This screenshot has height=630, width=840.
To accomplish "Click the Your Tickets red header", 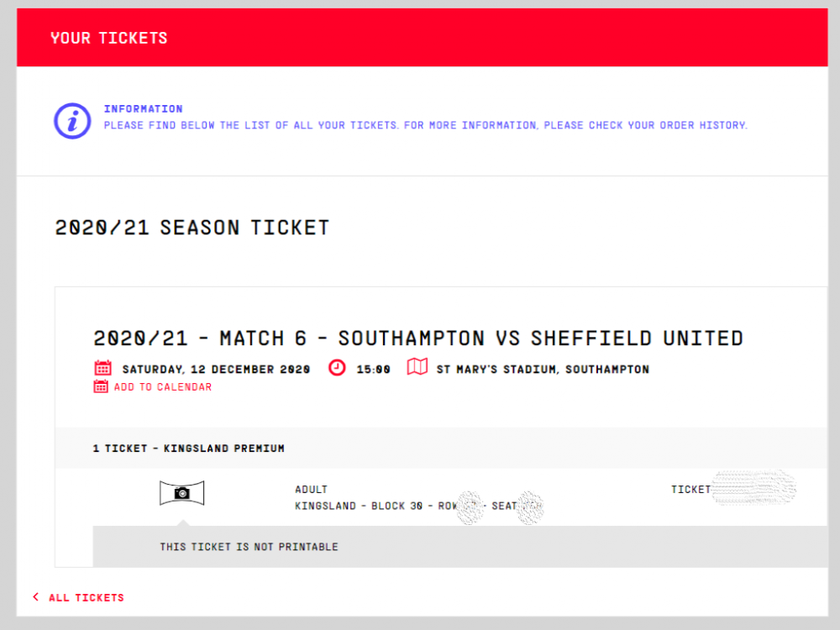I will pos(109,38).
